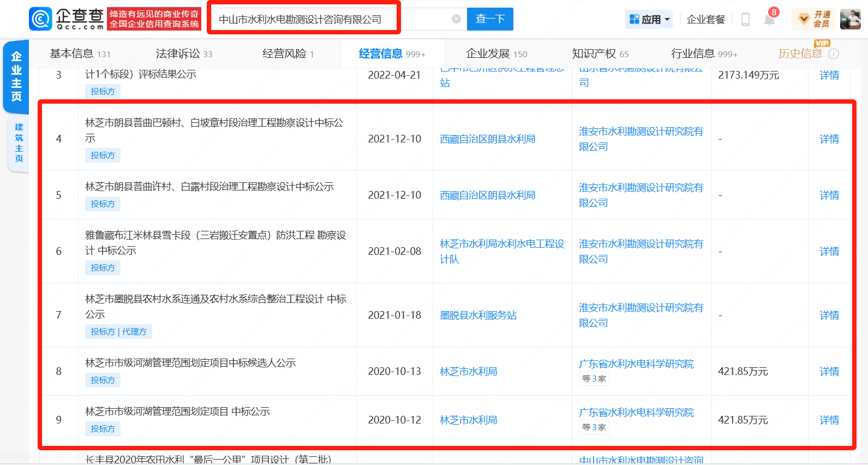
Task: Open the 企业套餐 link
Action: 706,20
